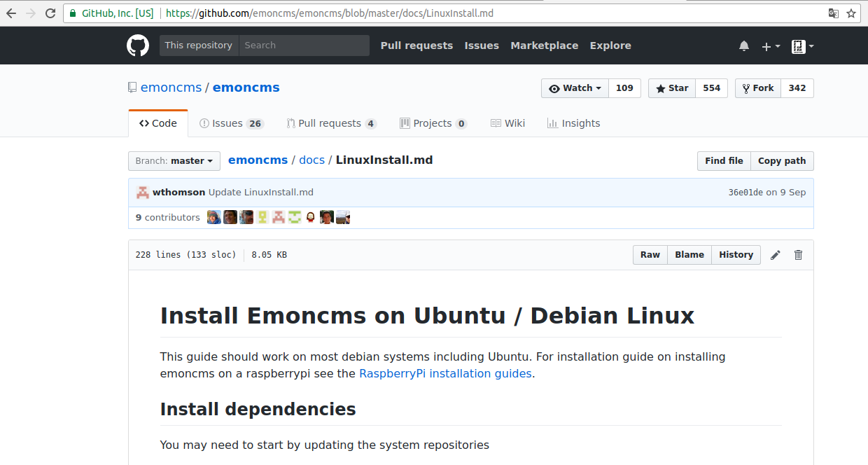The height and width of the screenshot is (465, 868).
Task: Switch to the Code tab
Action: pos(158,123)
